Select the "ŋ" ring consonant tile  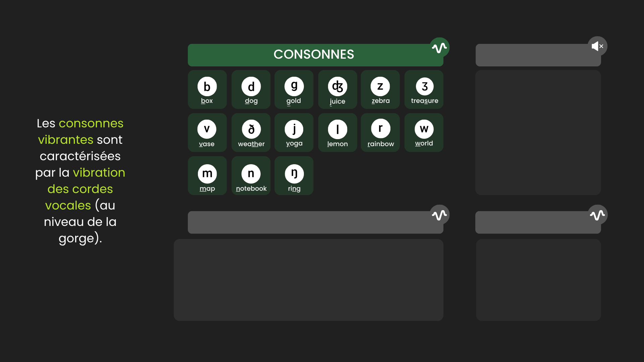click(294, 176)
